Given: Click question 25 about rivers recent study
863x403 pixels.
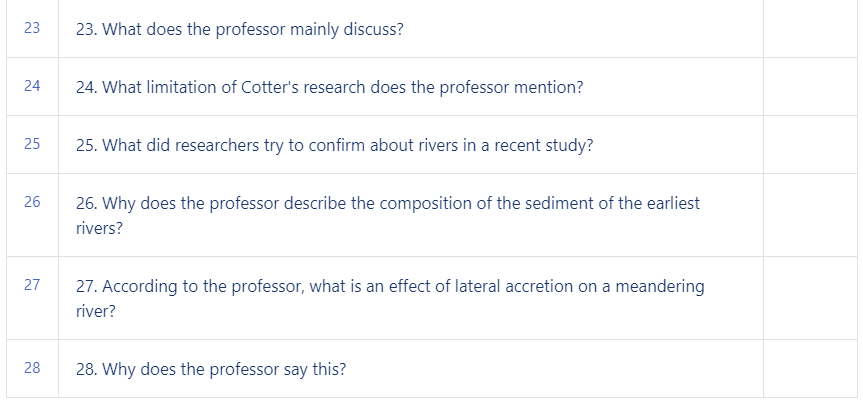Looking at the screenshot, I should 334,145.
